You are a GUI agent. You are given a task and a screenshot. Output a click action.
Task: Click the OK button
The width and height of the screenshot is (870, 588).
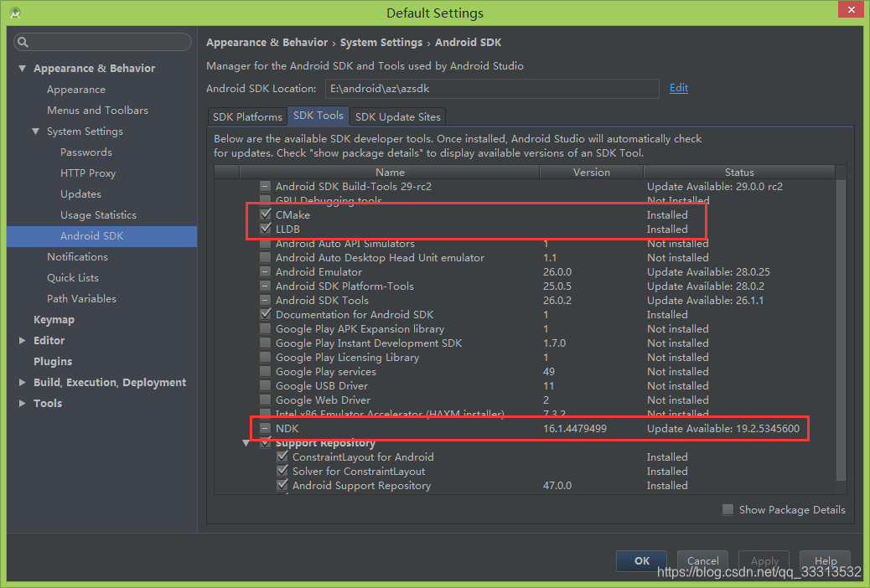pos(641,561)
